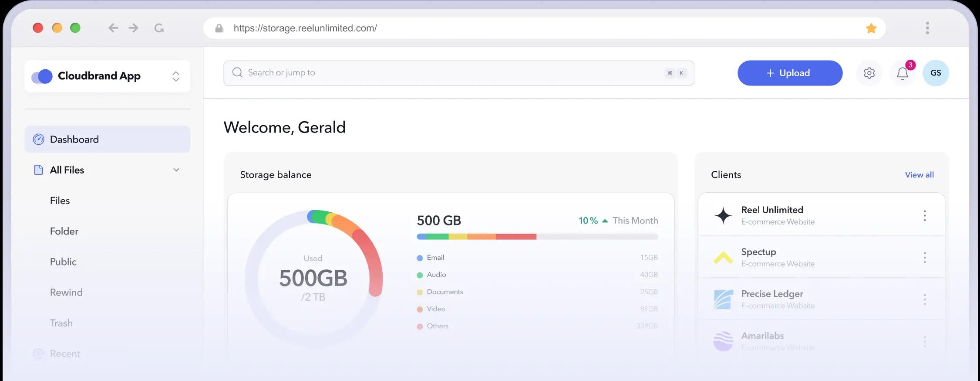The height and width of the screenshot is (381, 980).
Task: Click the ⌘K shortcut hint in search
Action: pos(676,73)
